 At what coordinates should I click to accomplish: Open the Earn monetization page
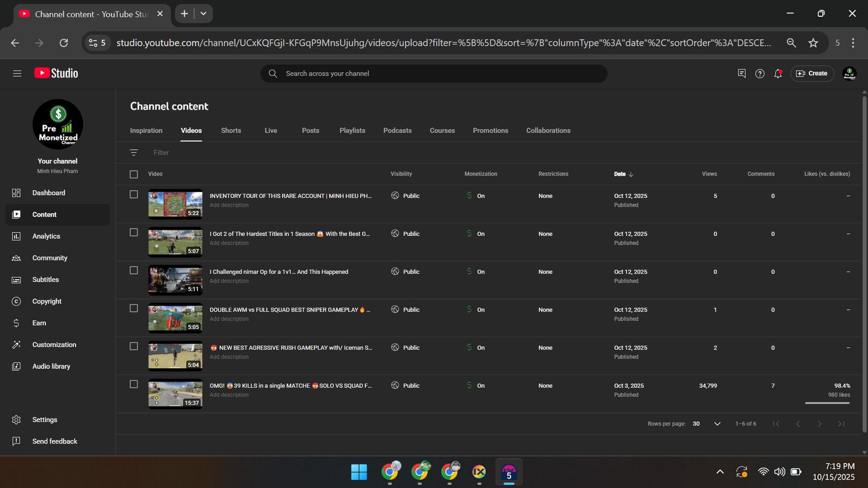tap(39, 323)
